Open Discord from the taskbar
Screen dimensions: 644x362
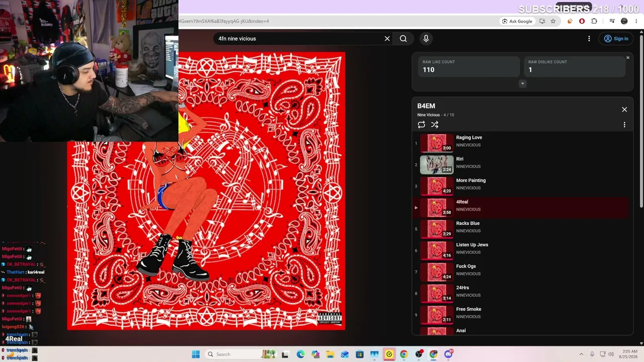[x=448, y=354]
